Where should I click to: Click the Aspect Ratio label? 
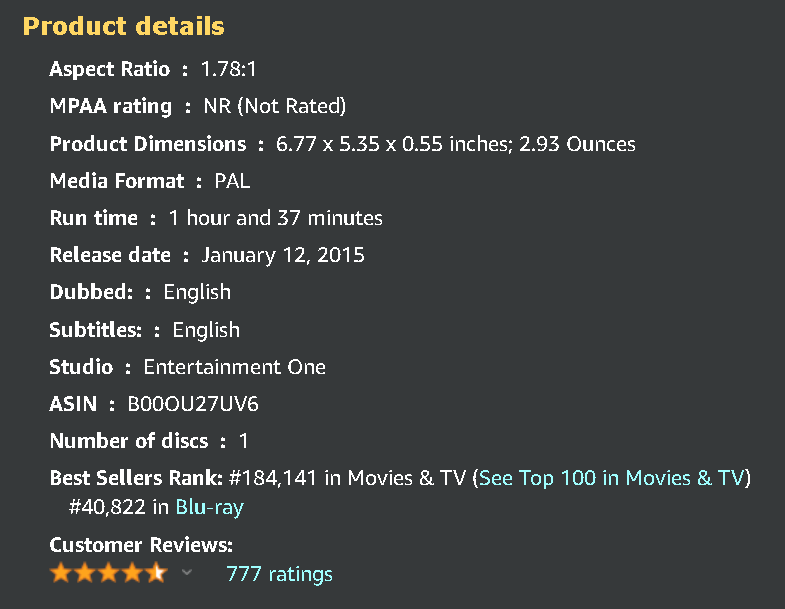pos(109,69)
